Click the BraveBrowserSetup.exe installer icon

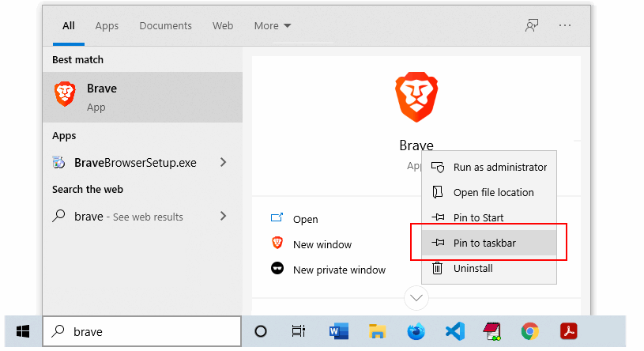(x=58, y=162)
